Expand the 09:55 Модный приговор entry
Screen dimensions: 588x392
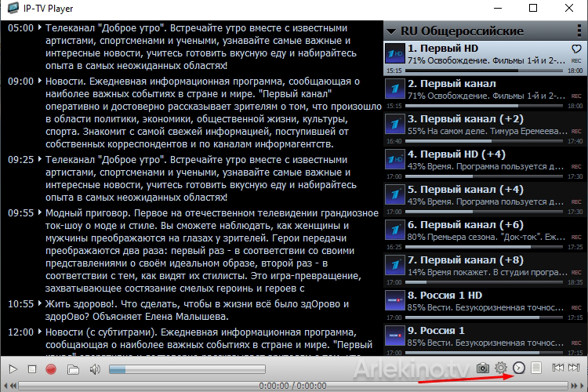pyautogui.click(x=40, y=212)
